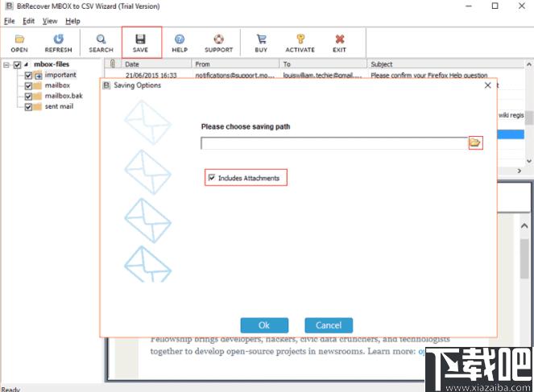Minimize the BitRecover window
This screenshot has height=392, width=534.
pyautogui.click(x=469, y=6)
